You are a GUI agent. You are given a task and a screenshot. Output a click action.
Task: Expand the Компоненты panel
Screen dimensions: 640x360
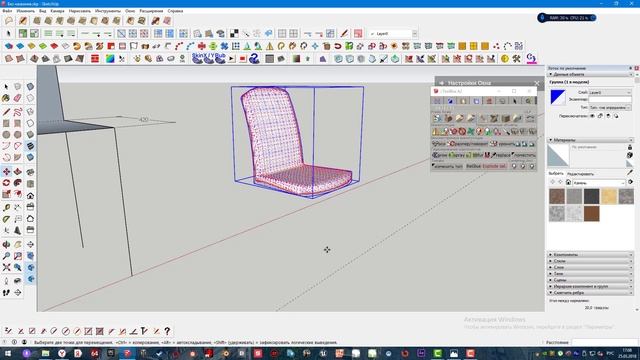pos(590,255)
